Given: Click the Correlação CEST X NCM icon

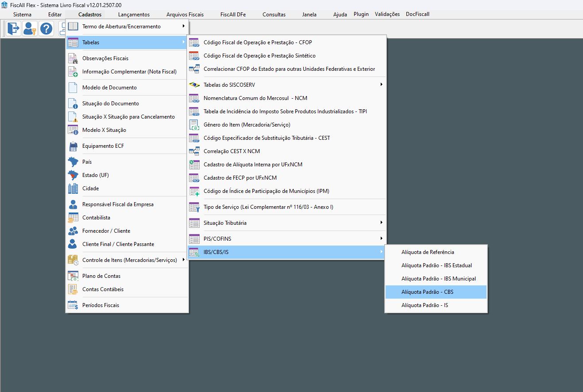Looking at the screenshot, I should pos(194,151).
